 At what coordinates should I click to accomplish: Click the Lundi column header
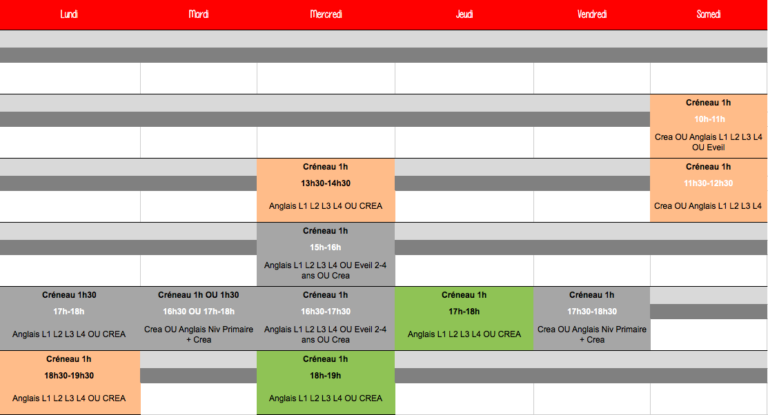69,14
